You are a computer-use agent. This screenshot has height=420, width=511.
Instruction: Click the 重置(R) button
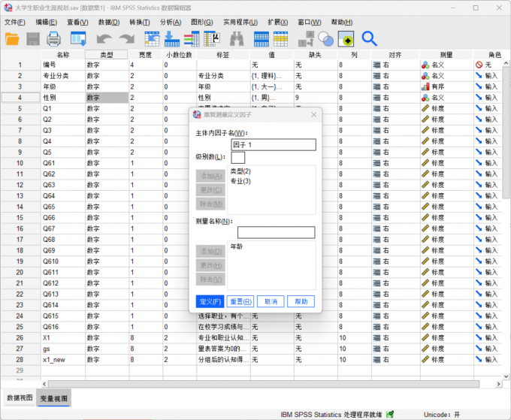pyautogui.click(x=240, y=301)
